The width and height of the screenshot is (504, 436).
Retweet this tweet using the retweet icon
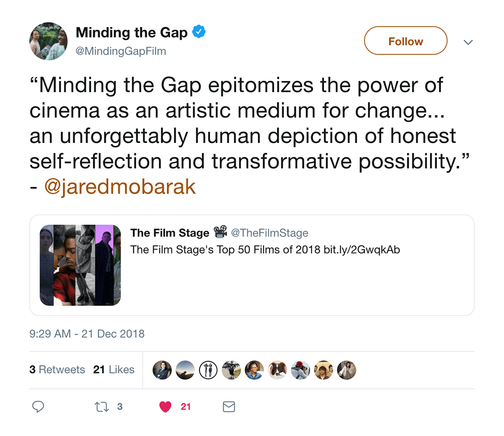point(102,407)
